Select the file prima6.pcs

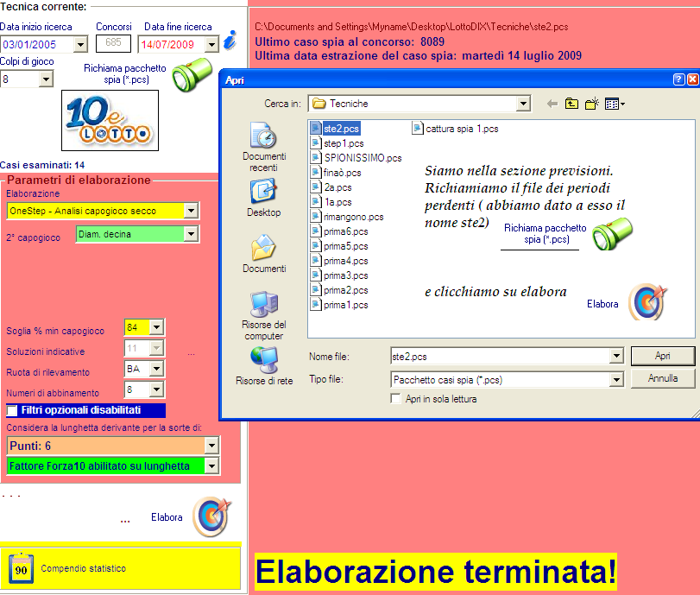pos(340,231)
